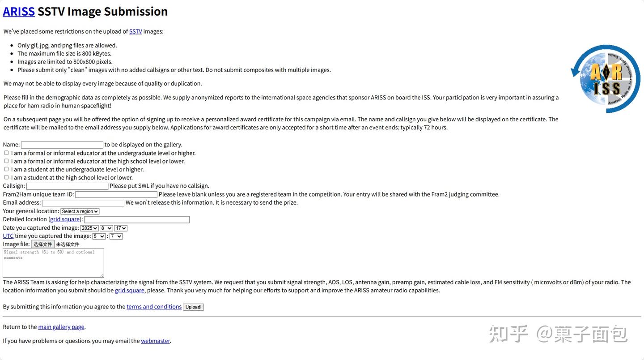Expand the capture month dropdown
Viewport: 644px width, 360px height.
[x=106, y=228]
